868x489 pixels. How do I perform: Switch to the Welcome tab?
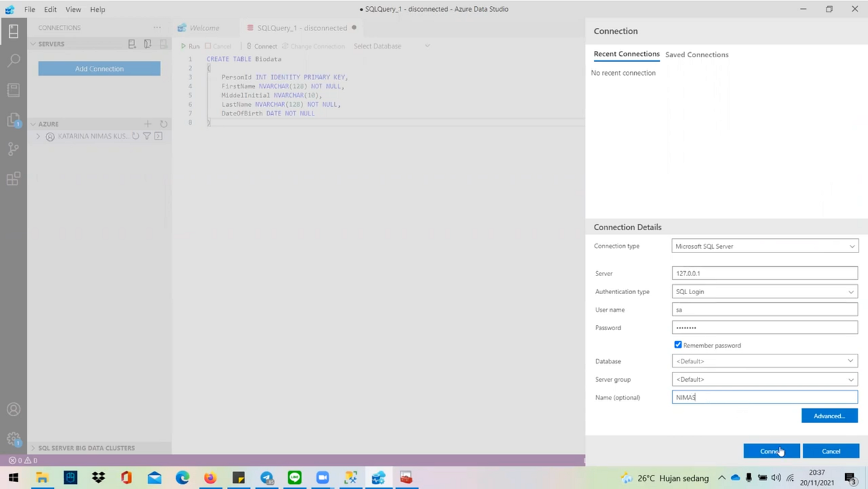[x=204, y=27]
